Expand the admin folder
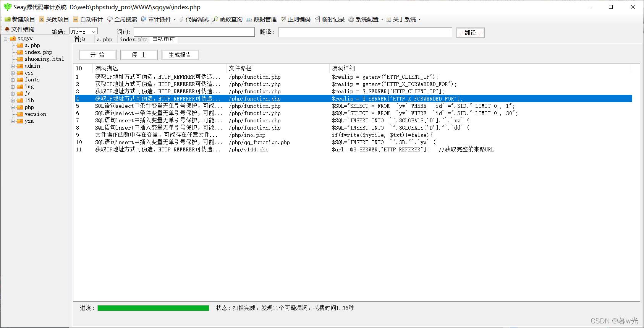The height and width of the screenshot is (328, 644). point(13,66)
